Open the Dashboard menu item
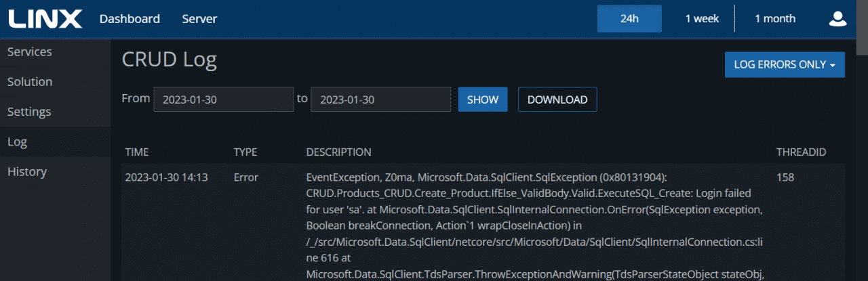 coord(130,19)
